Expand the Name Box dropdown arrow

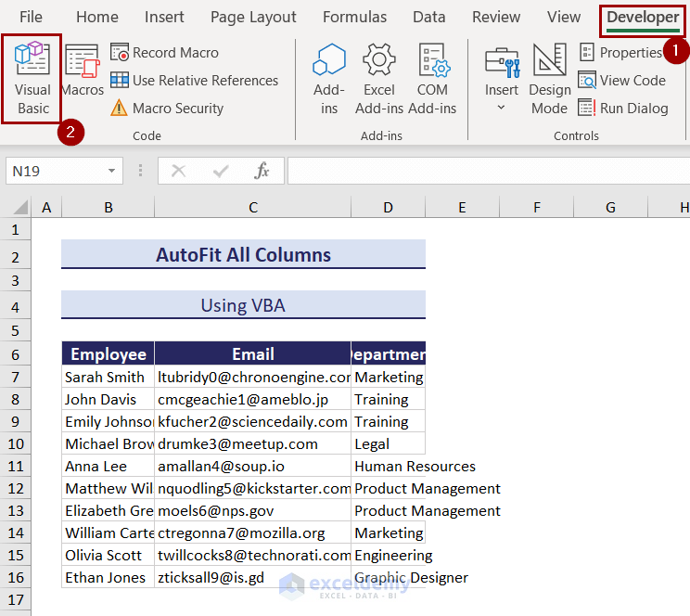[112, 171]
